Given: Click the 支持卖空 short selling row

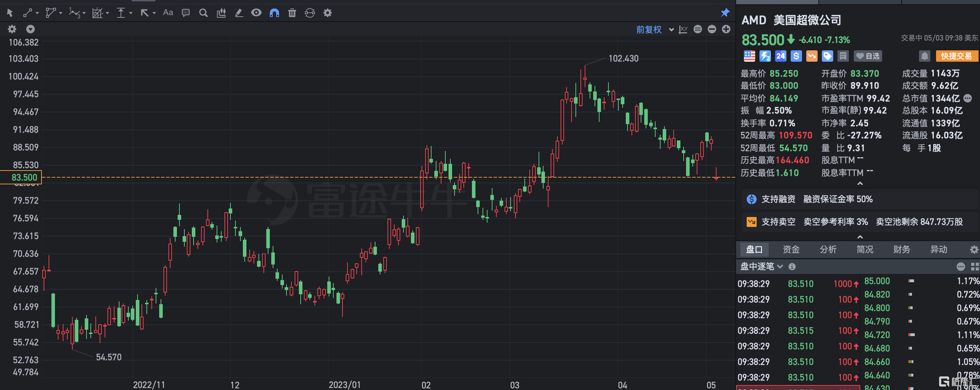Looking at the screenshot, I should click(x=860, y=222).
